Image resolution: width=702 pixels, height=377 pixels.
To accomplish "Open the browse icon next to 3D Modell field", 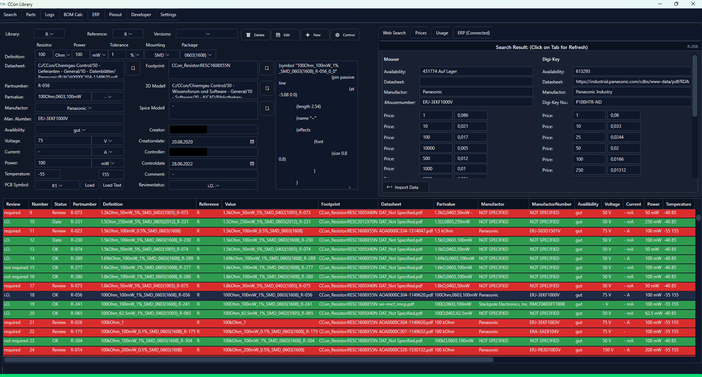I will [267, 89].
